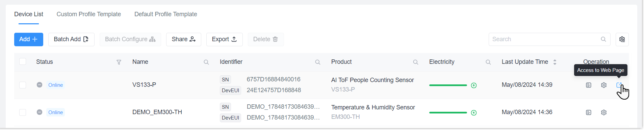Click the Electricity column search icon

click(x=488, y=62)
